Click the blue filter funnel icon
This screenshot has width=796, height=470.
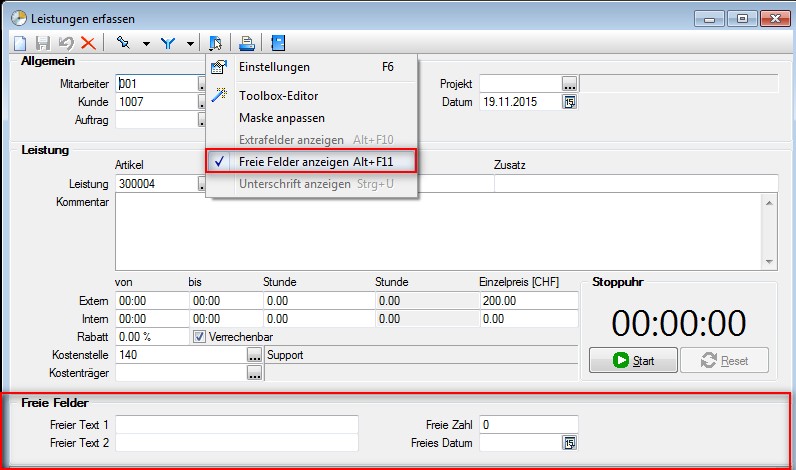[x=168, y=43]
